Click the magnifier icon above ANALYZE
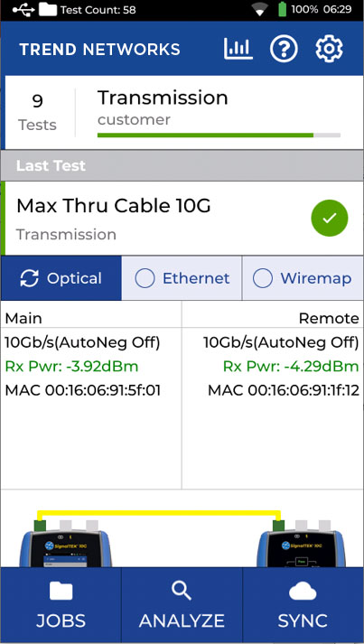Image resolution: width=364 pixels, height=644 pixels. point(182,591)
